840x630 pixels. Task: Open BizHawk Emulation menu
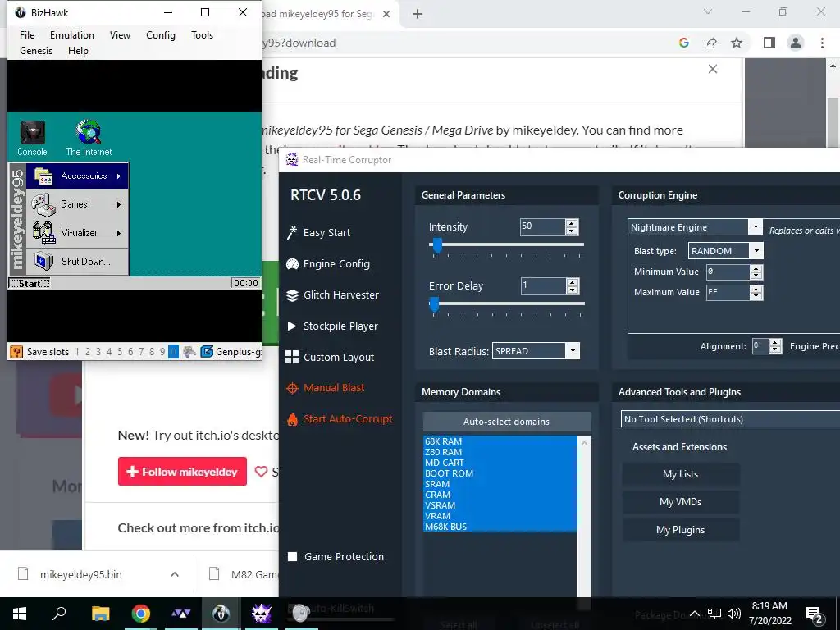coord(72,34)
